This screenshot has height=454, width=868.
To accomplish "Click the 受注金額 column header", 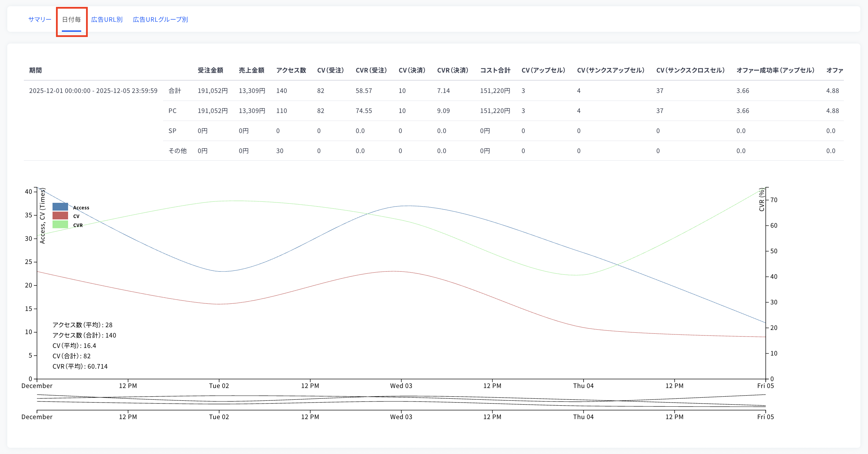I will (210, 70).
